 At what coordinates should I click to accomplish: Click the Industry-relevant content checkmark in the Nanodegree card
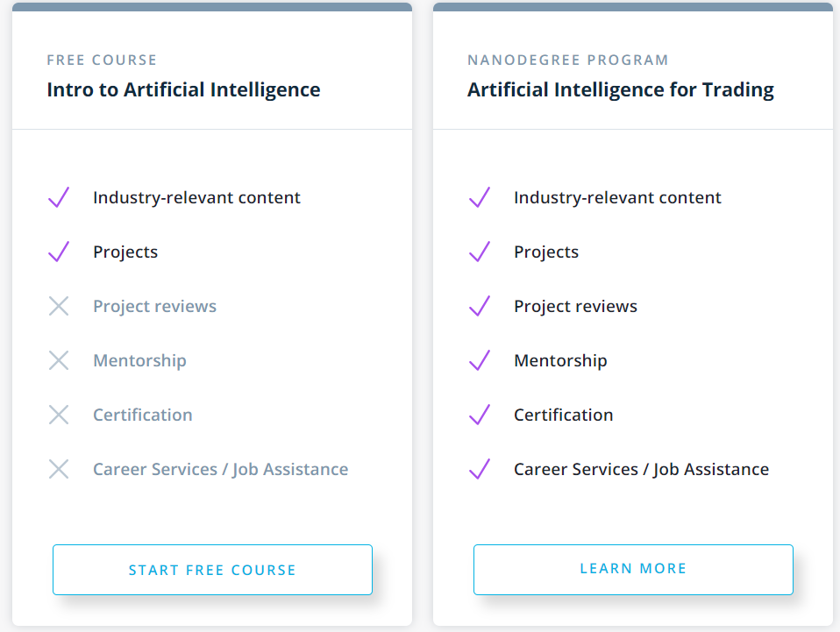tap(480, 197)
